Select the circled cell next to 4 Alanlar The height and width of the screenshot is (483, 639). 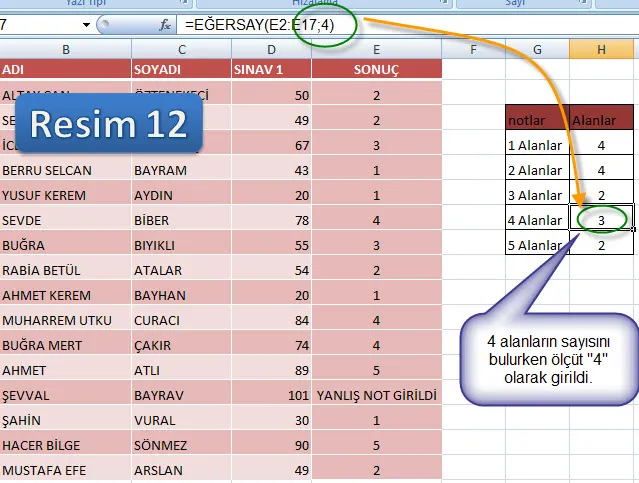[x=601, y=219]
